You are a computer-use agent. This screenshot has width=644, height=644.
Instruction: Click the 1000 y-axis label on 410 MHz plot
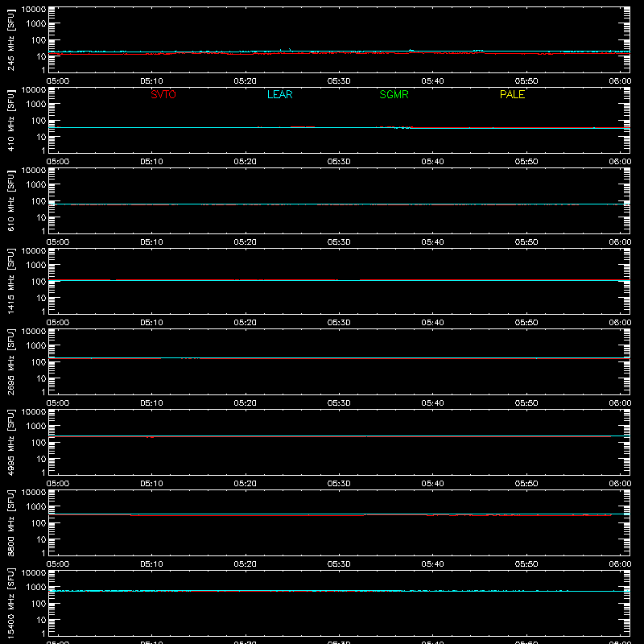(x=36, y=105)
